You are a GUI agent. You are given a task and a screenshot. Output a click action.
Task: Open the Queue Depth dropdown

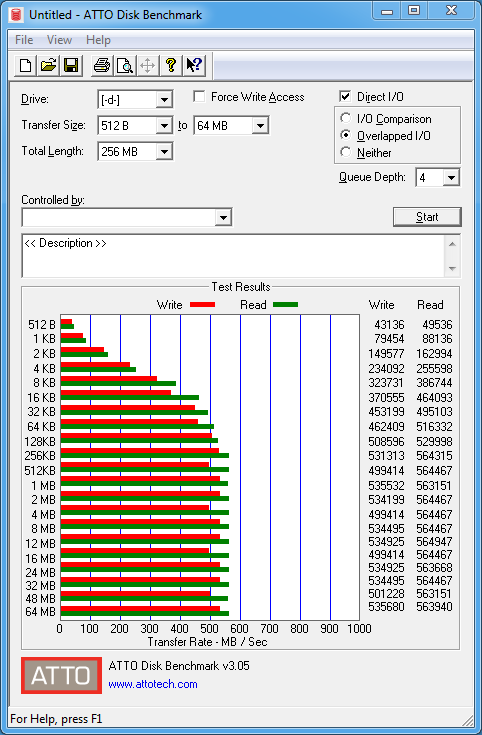click(x=451, y=178)
